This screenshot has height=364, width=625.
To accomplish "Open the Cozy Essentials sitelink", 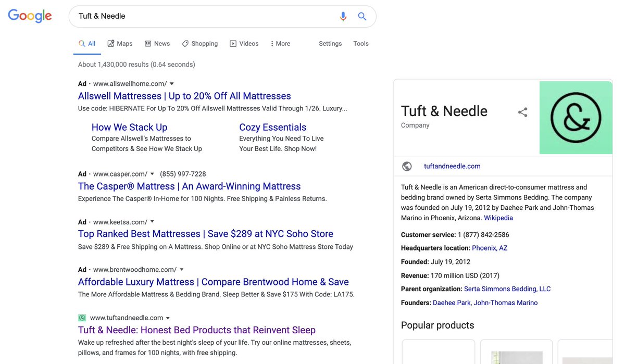I will 273,127.
